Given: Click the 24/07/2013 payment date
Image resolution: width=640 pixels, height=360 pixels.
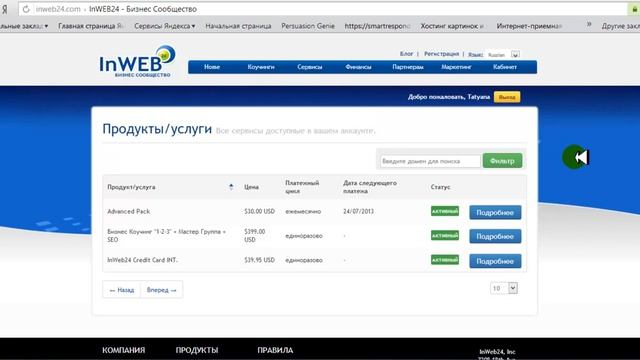Looking at the screenshot, I should (358, 211).
